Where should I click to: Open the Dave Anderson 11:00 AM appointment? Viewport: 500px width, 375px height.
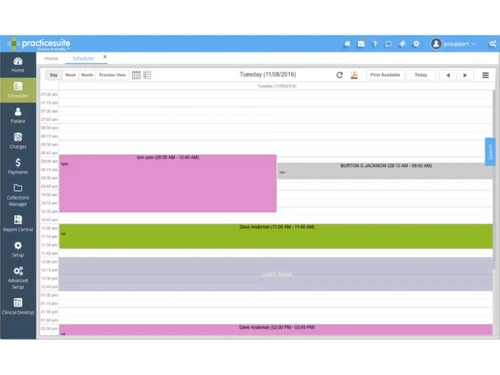pyautogui.click(x=276, y=236)
